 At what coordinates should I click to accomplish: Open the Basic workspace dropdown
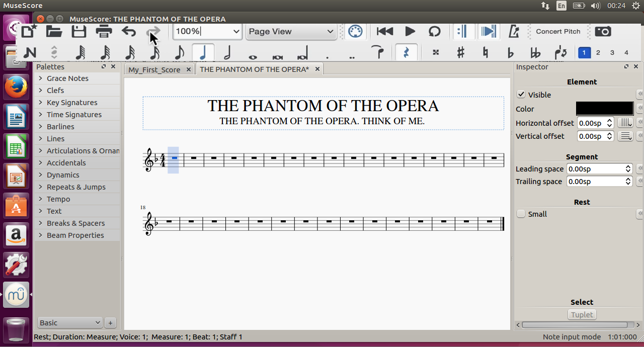[x=70, y=323]
